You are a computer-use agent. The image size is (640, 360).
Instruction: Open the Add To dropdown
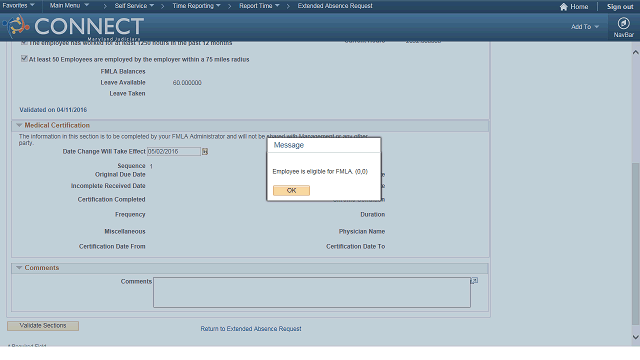click(584, 27)
